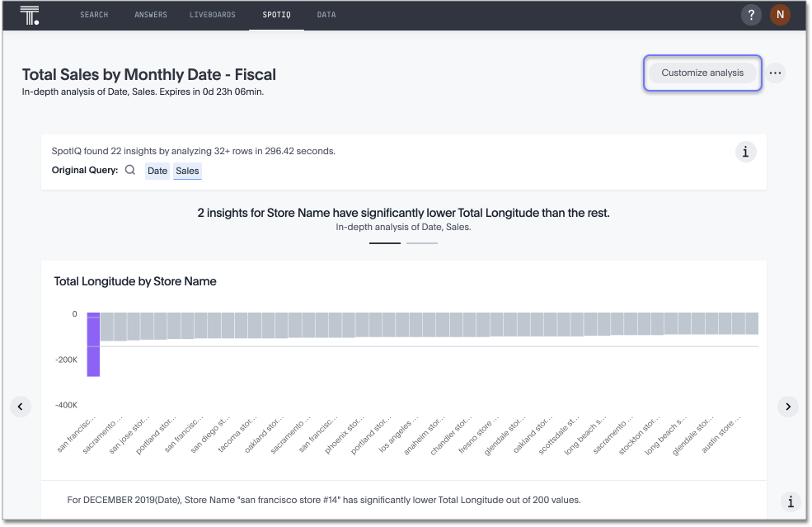This screenshot has height=527, width=812.
Task: Open the ANSWERS section
Action: 150,14
